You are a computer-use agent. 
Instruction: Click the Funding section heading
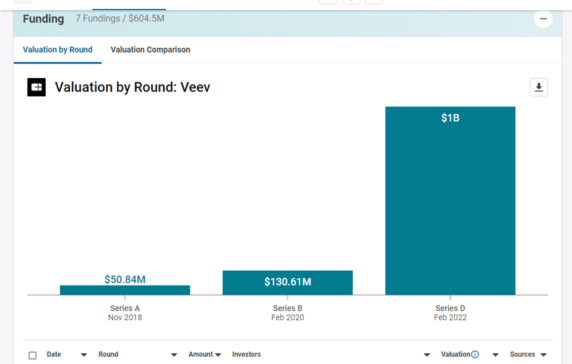tap(43, 19)
